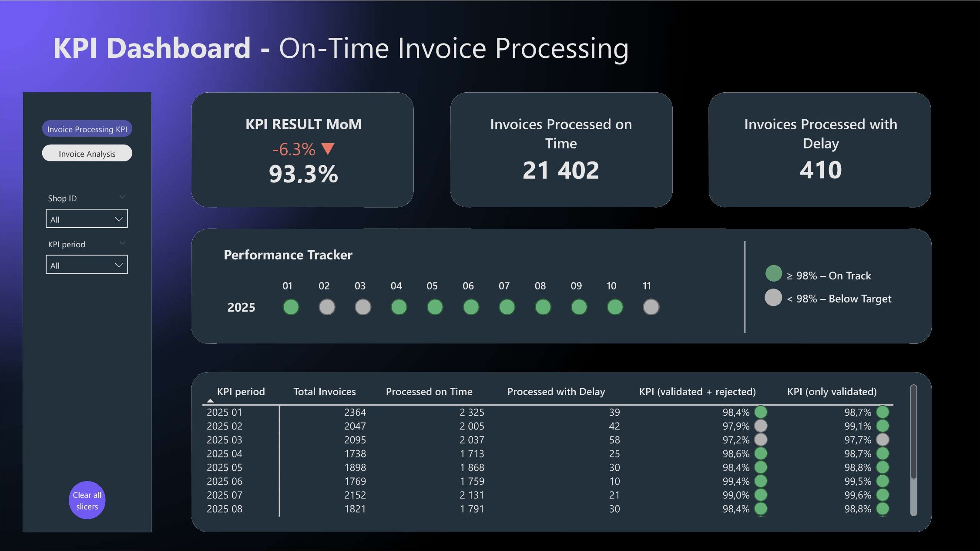Sort by Total Invoices column header
Viewport: 980px width, 551px height.
[x=324, y=391]
